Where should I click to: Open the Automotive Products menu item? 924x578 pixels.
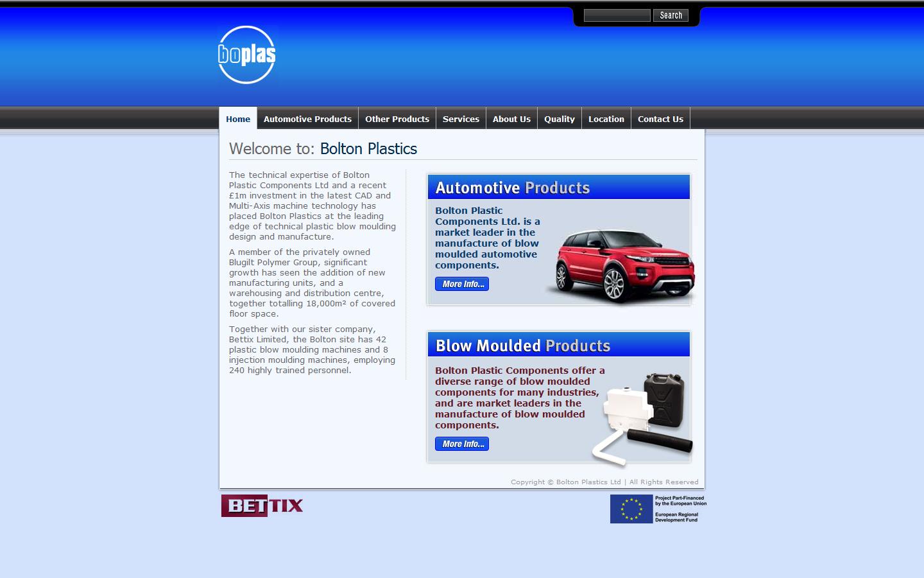[307, 119]
